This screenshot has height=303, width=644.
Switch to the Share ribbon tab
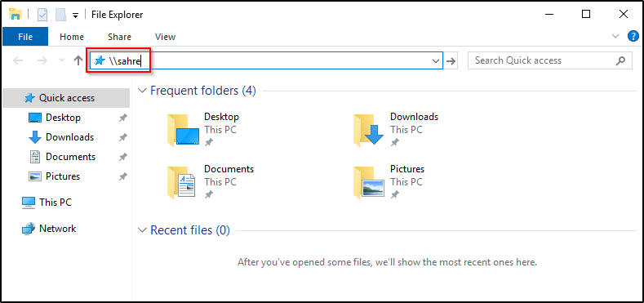[119, 37]
